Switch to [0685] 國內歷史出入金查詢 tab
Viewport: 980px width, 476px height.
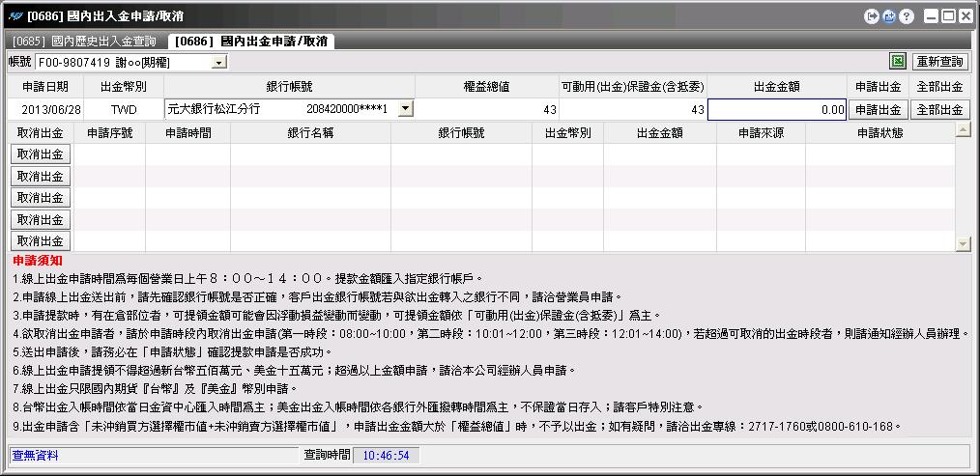(85, 42)
